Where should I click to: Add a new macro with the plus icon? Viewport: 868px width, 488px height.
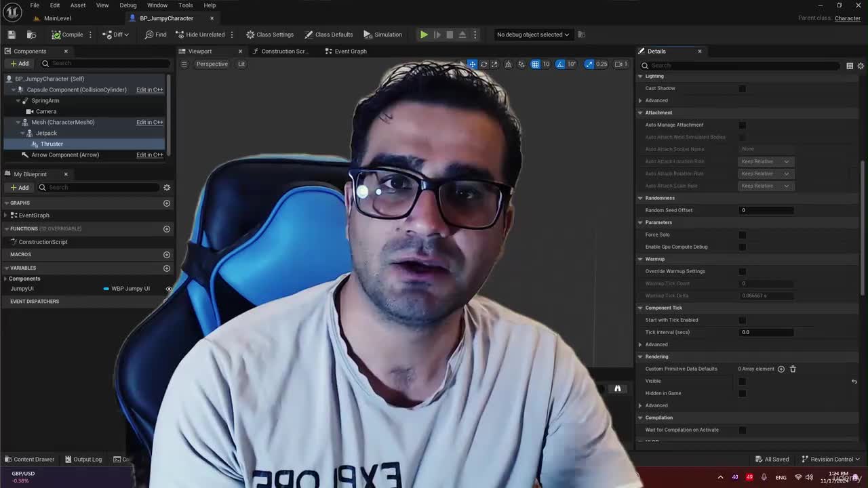pos(167,254)
